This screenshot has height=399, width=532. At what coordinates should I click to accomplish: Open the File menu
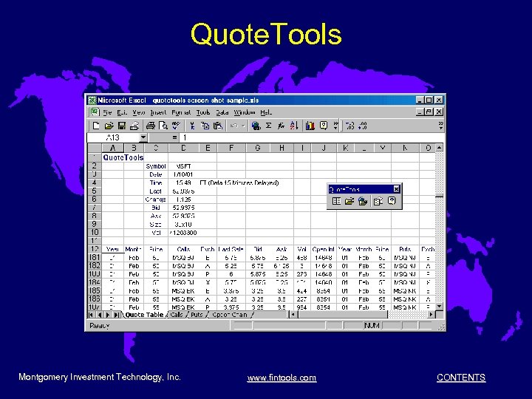click(107, 112)
